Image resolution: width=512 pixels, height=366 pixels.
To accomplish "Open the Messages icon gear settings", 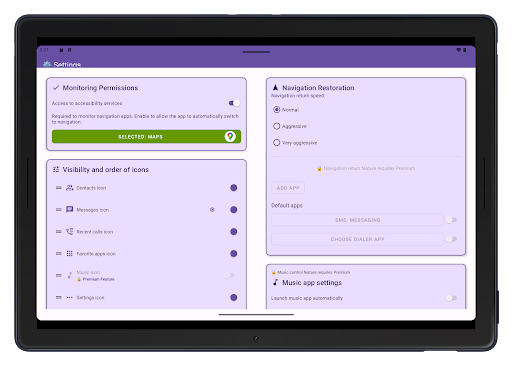I will point(212,210).
